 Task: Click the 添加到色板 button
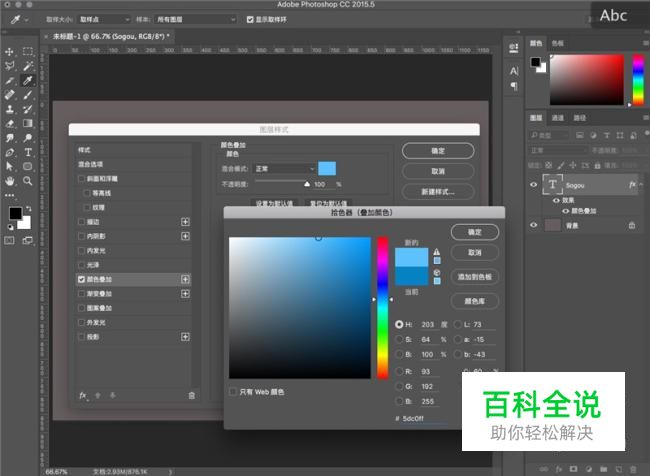tap(475, 277)
